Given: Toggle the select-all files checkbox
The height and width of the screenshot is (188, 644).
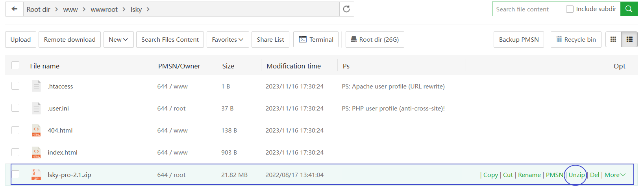Looking at the screenshot, I should click(15, 65).
